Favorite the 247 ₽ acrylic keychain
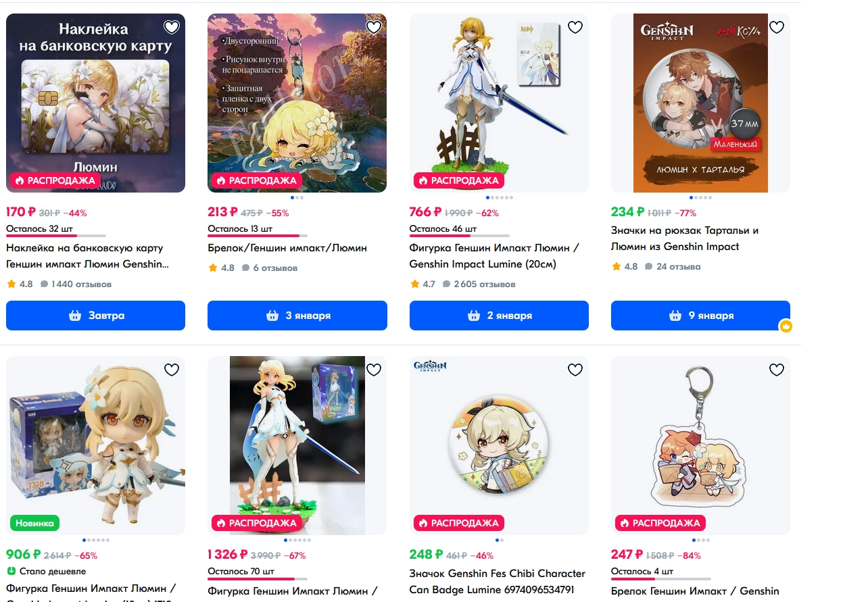This screenshot has width=868, height=602. point(777,370)
